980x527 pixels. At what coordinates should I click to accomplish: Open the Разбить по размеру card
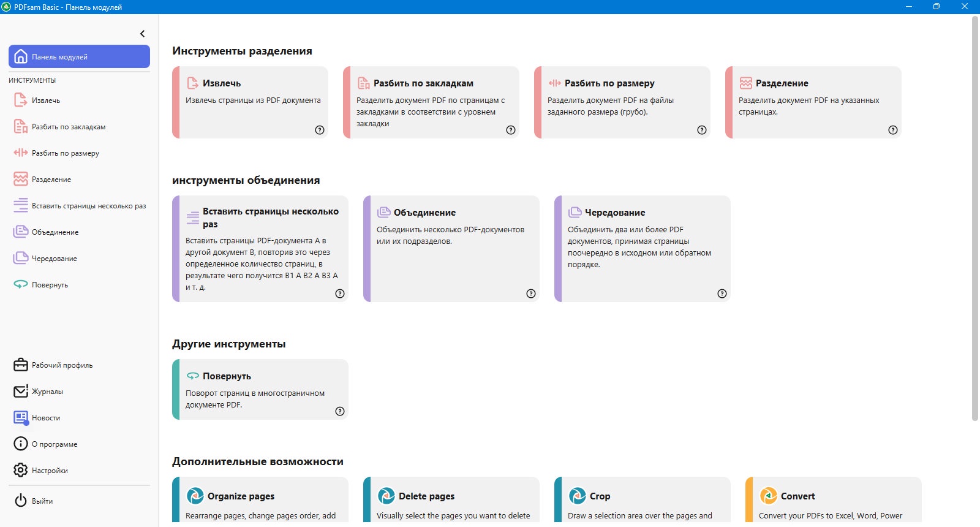[x=622, y=102]
